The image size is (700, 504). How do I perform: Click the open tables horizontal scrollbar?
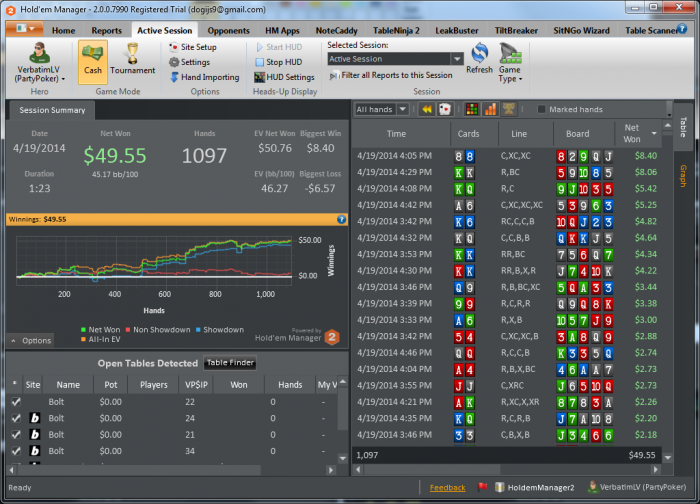point(138,470)
